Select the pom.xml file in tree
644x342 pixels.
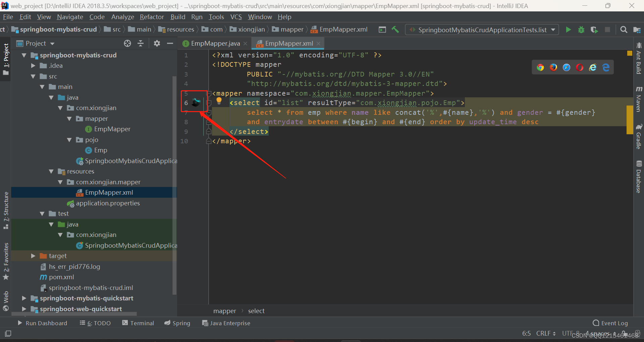click(x=61, y=277)
